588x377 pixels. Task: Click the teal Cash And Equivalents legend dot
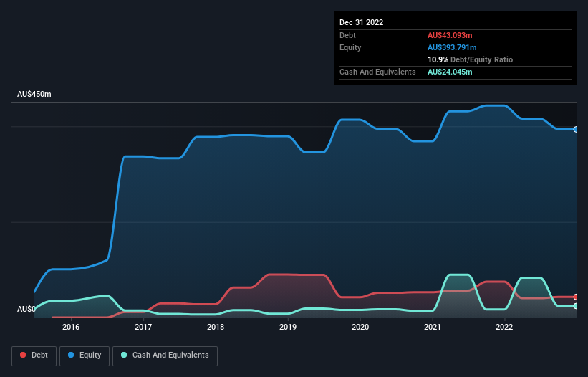tap(124, 355)
